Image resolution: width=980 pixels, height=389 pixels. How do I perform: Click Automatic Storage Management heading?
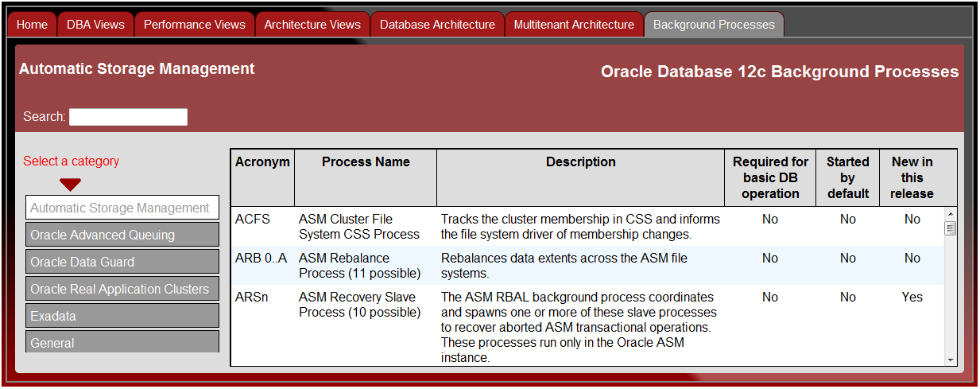137,68
